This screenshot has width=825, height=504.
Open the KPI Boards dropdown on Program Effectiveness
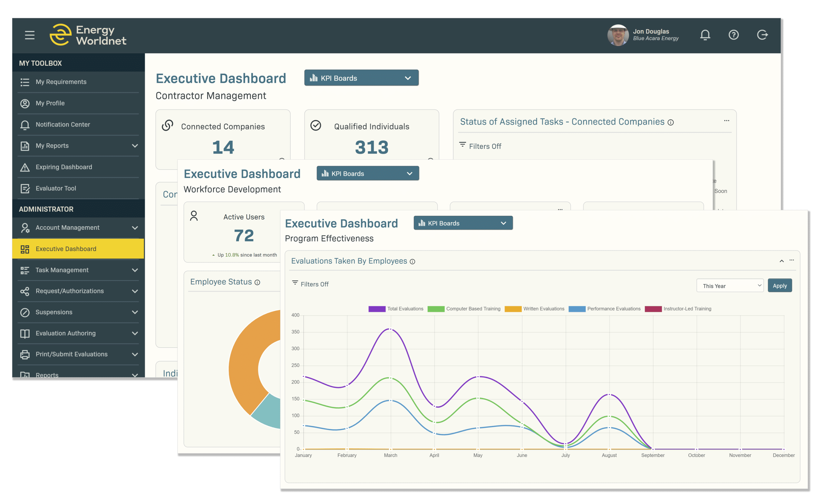tap(463, 223)
